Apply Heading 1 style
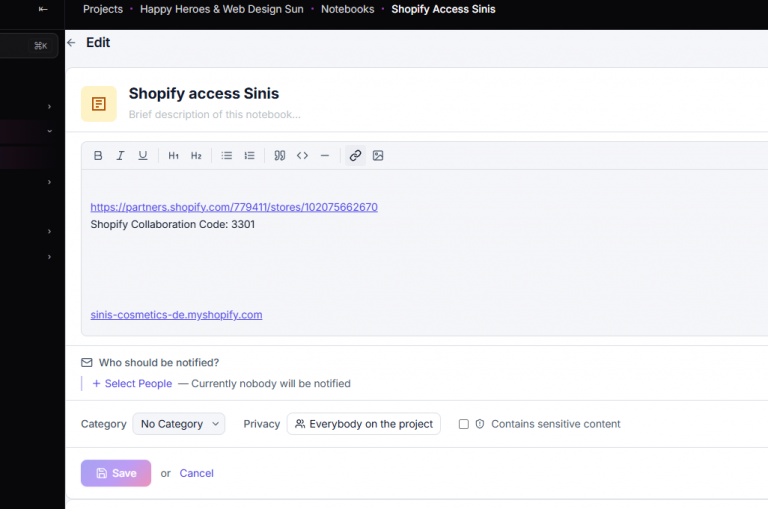The width and height of the screenshot is (768, 509). (173, 156)
